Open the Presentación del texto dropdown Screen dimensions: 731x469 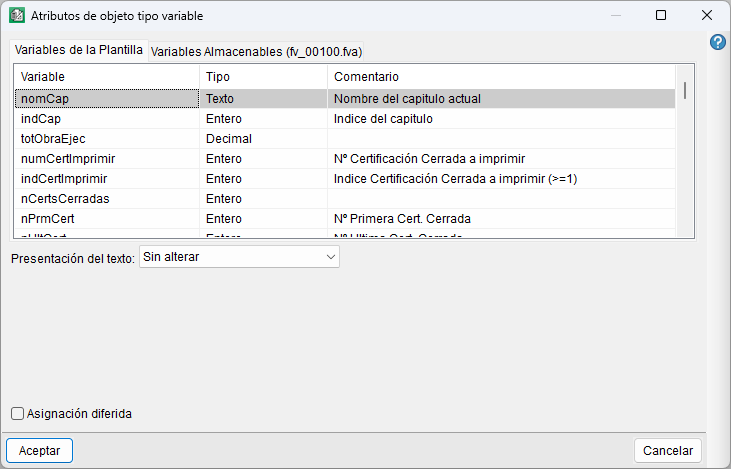pyautogui.click(x=239, y=257)
